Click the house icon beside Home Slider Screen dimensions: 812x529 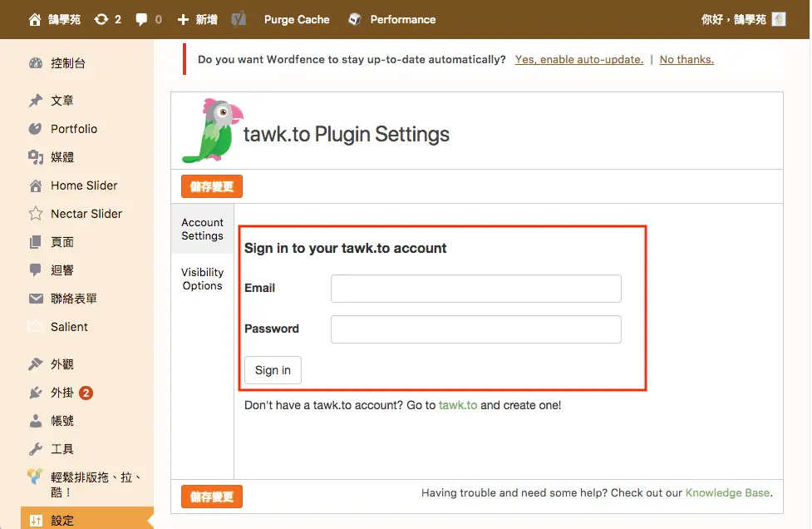(x=36, y=185)
